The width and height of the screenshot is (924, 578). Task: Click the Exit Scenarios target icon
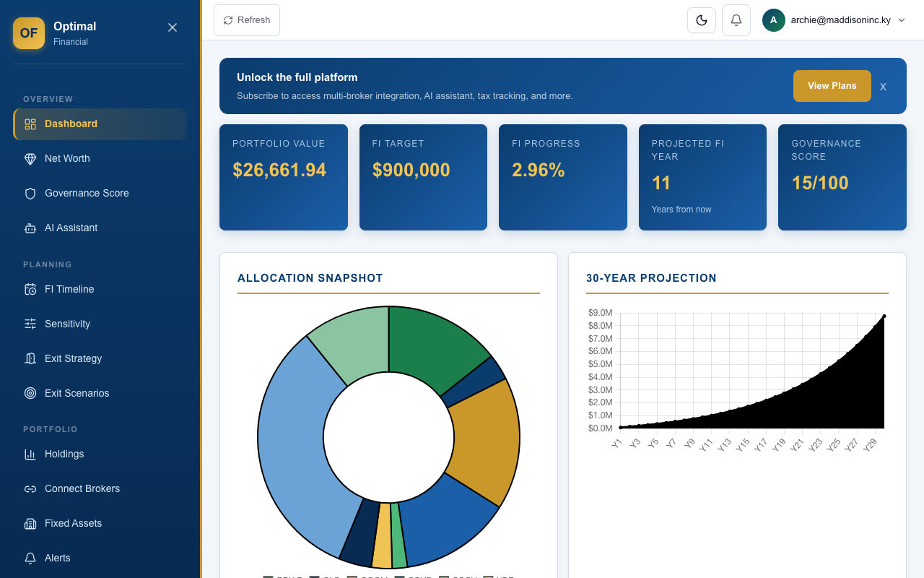(x=30, y=393)
